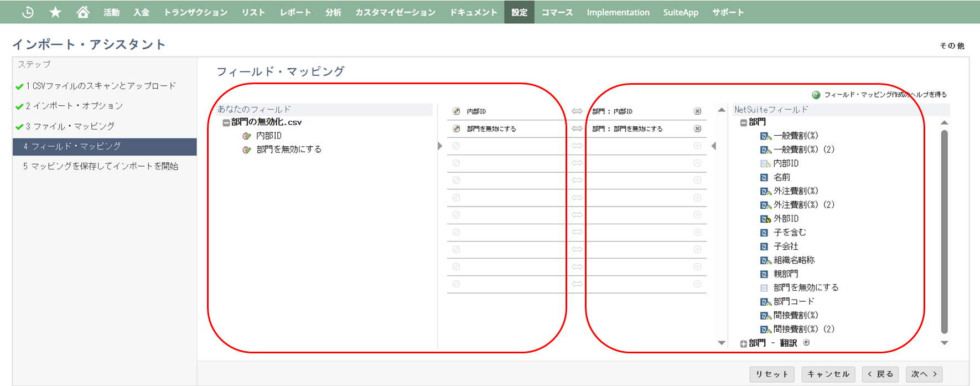Screen dimensions: 980x386
Task: Open the サポート menu
Action: pyautogui.click(x=728, y=12)
